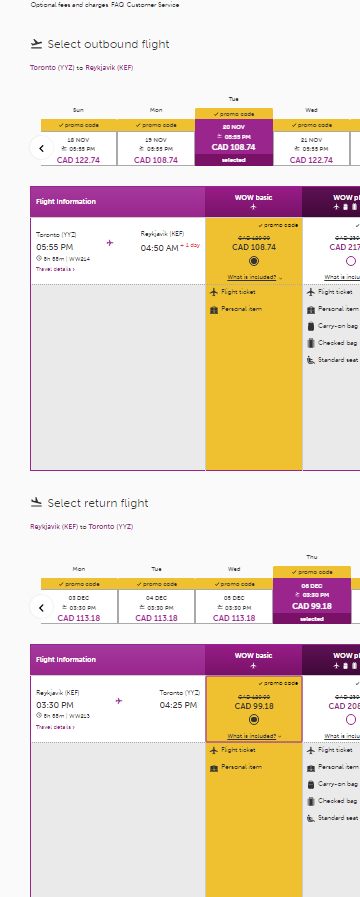Select return WOW basic CAD 99.18 radio
Viewport: 360px width, 897px height.
pyautogui.click(x=254, y=719)
